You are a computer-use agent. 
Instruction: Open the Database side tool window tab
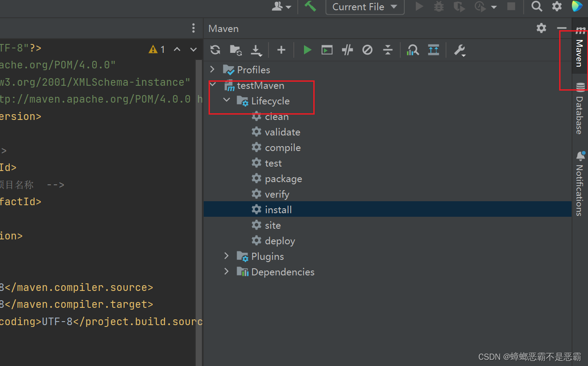(580, 108)
